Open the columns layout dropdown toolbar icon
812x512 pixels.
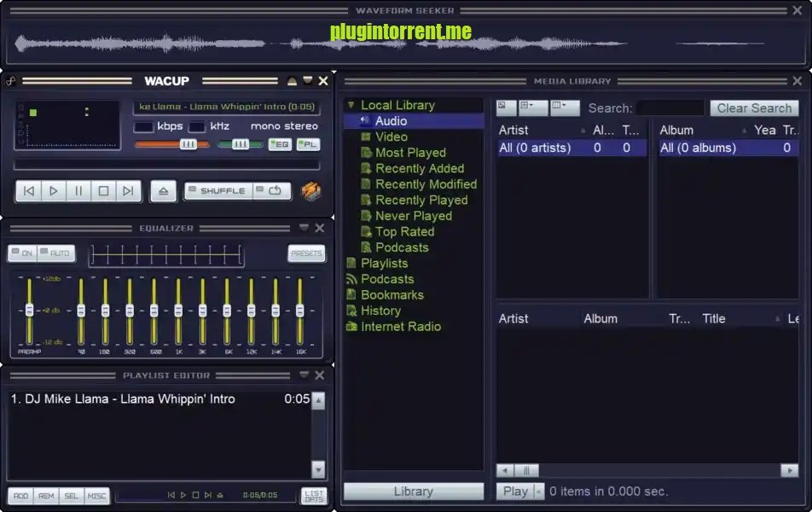(x=564, y=108)
